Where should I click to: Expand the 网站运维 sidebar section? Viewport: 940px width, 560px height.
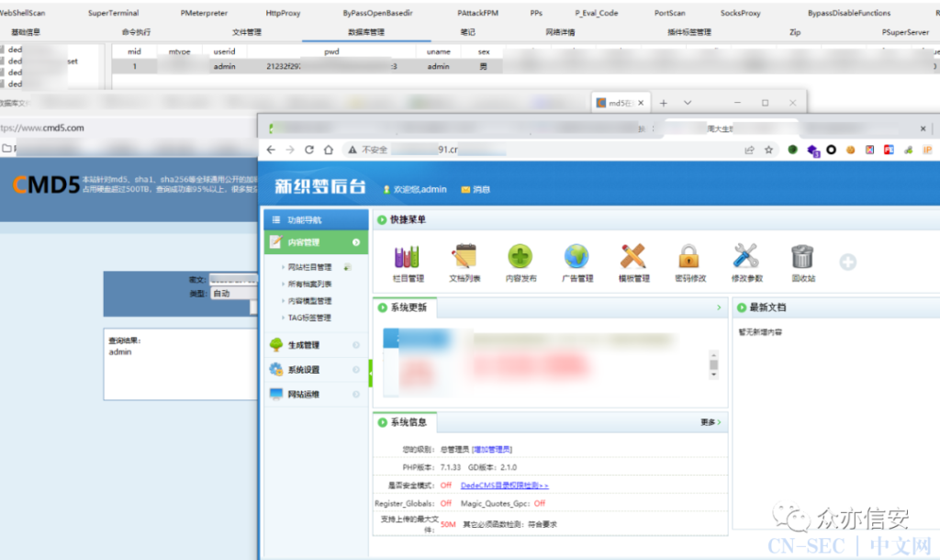356,394
